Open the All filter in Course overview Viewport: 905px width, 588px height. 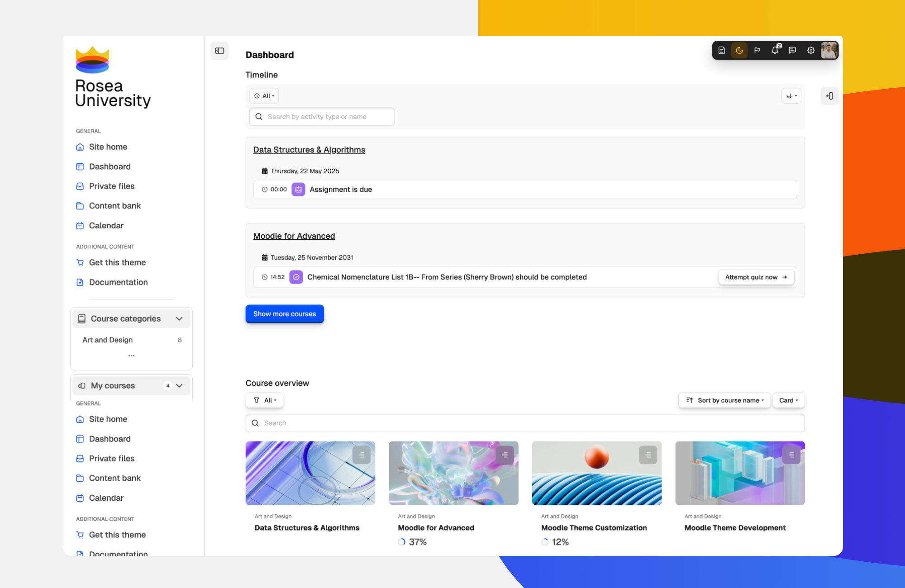click(264, 400)
